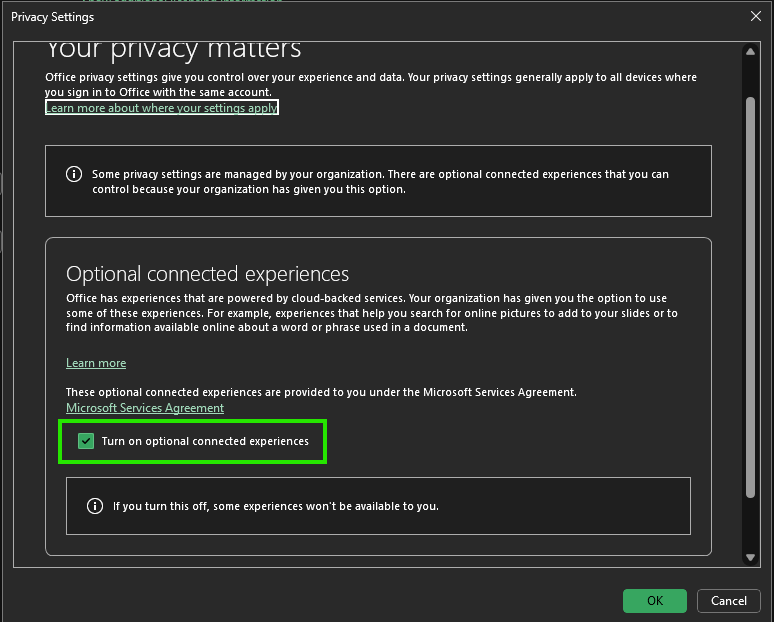This screenshot has height=622, width=774.
Task: Close the Privacy Settings dialog with X
Action: point(756,16)
